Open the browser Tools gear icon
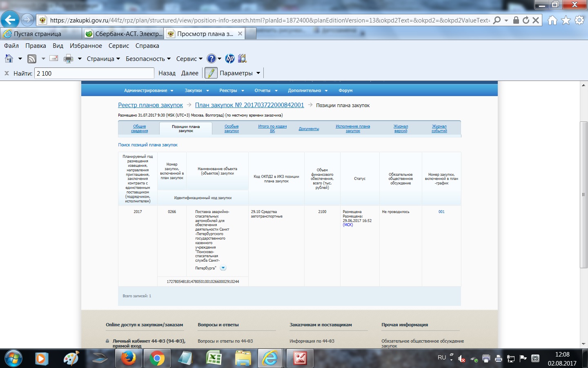The width and height of the screenshot is (588, 368). (579, 20)
